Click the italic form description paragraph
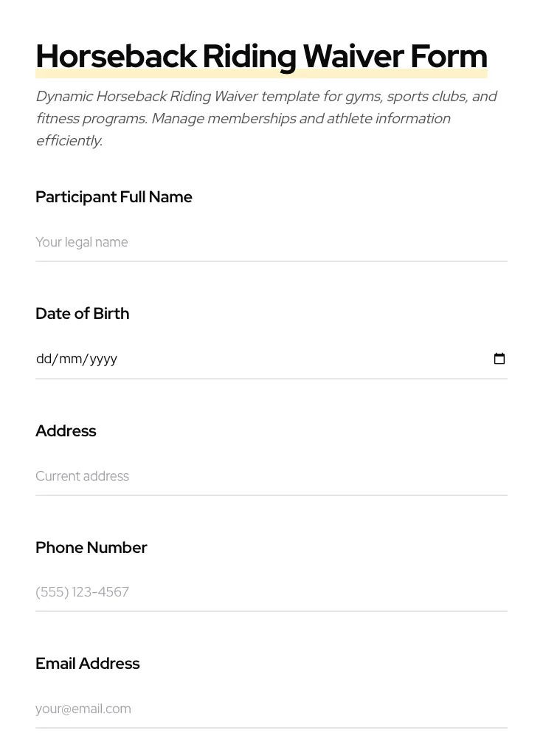This screenshot has height=756, width=543. (266, 118)
